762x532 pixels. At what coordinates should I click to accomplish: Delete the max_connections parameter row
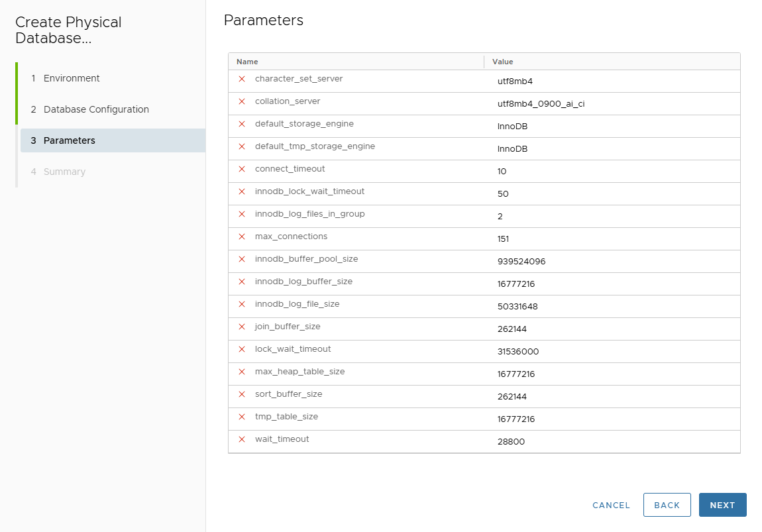(x=242, y=237)
